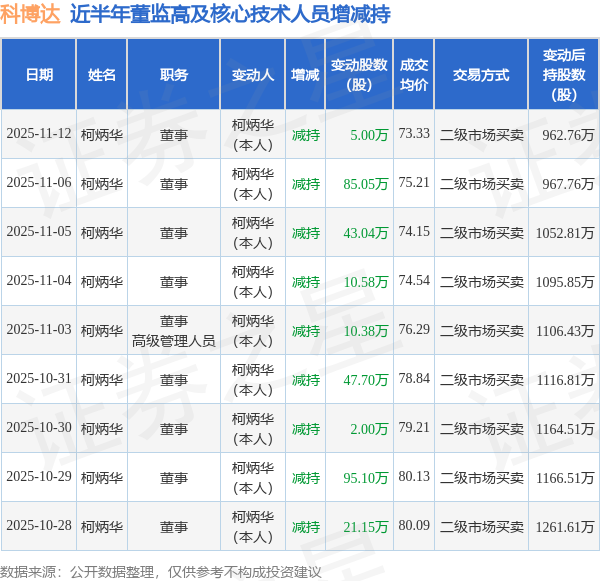The image size is (600, 581).
Task: Click the 85.05万 share change value
Action: (365, 183)
